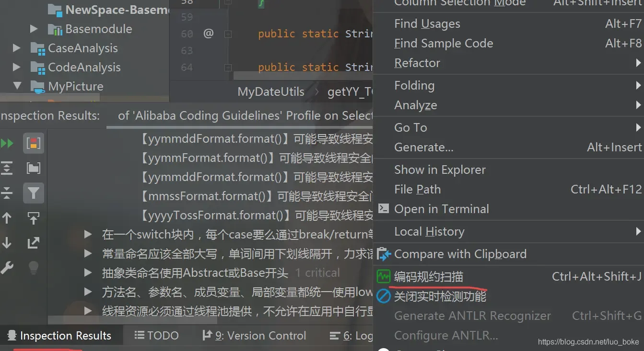Go to previous problem with up arrow
The image size is (644, 351).
[x=7, y=218]
